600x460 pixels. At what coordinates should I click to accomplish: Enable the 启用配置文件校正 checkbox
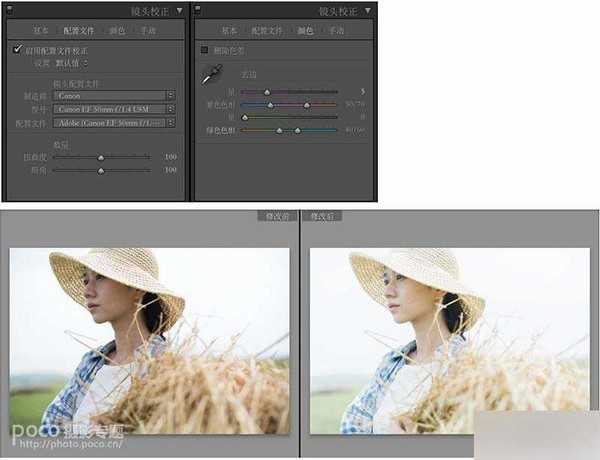click(x=17, y=48)
